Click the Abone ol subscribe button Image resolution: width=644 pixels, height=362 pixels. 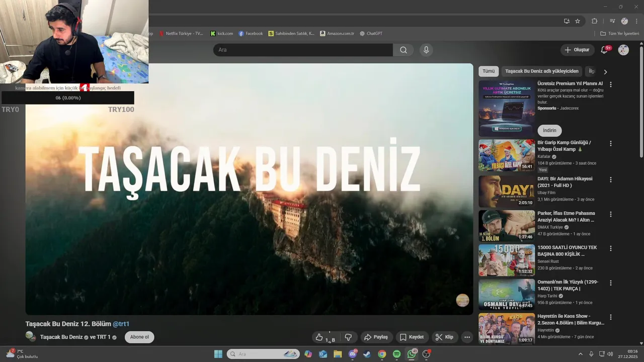tap(139, 337)
